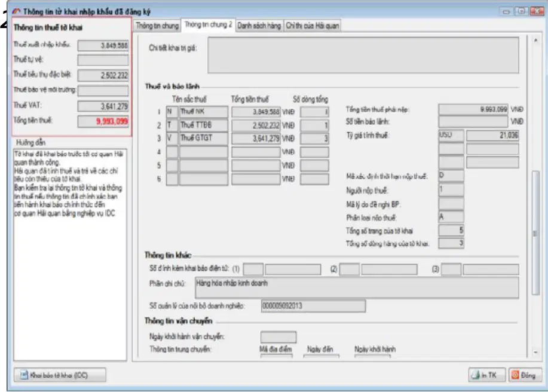Click the Tổng số dòng hàng của tờ khai field
The width and height of the screenshot is (548, 392).
[x=451, y=243]
